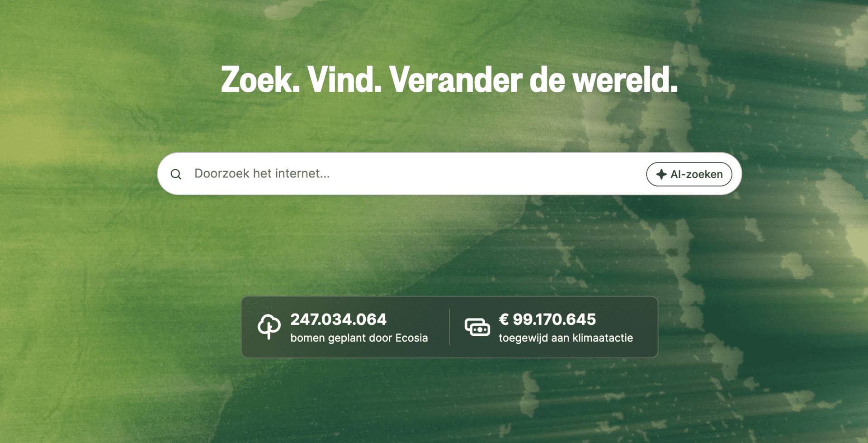This screenshot has width=868, height=443.
Task: Click the word 'Zoek.' in the headline
Action: click(x=260, y=80)
